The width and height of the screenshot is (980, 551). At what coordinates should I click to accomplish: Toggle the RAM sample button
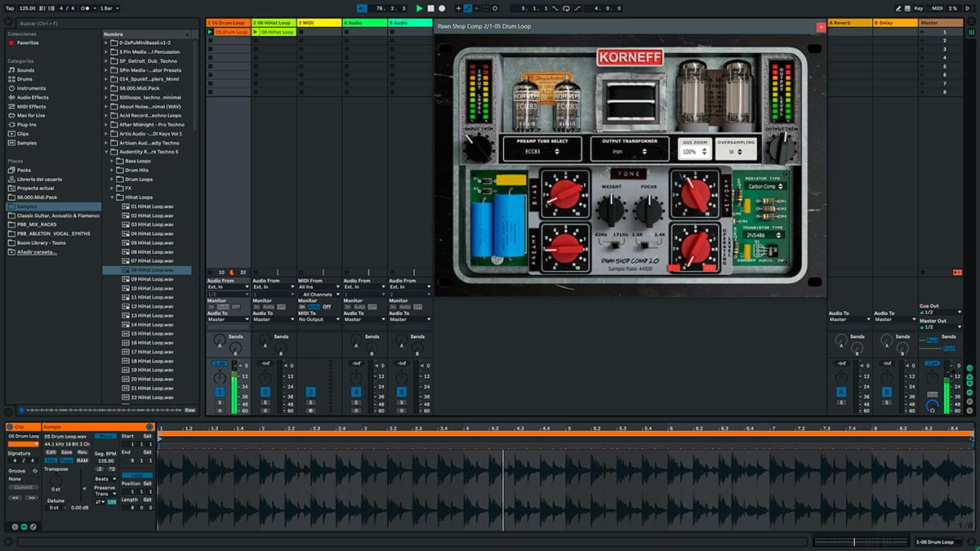coord(82,460)
